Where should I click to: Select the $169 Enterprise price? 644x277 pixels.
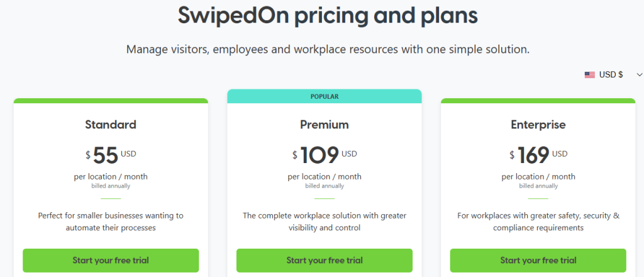[x=538, y=155]
